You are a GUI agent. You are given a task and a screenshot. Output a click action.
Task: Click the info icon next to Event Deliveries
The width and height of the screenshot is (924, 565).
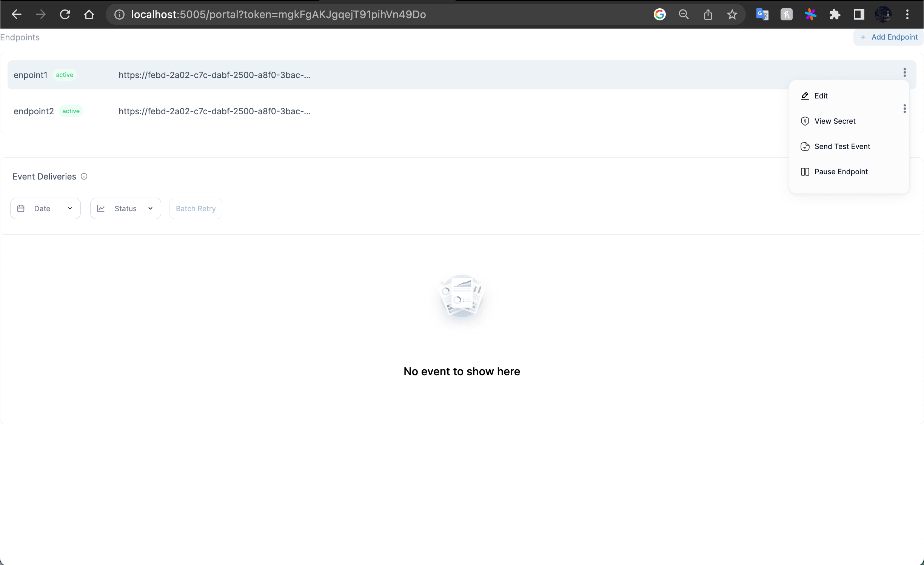(84, 176)
